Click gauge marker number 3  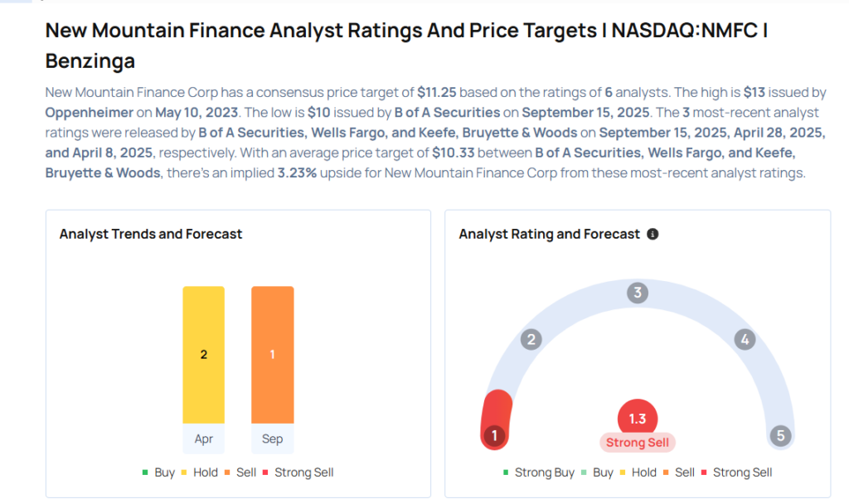[x=637, y=293]
